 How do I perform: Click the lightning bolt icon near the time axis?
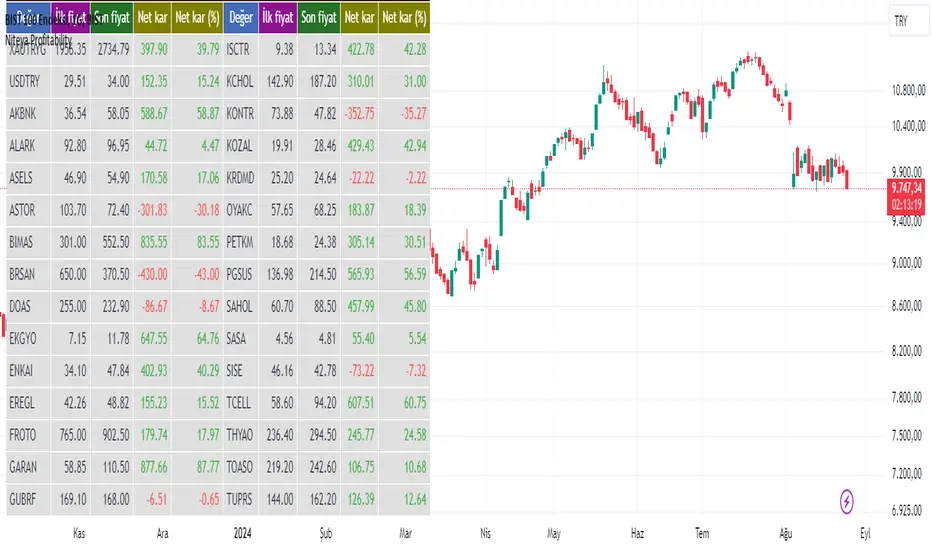848,497
